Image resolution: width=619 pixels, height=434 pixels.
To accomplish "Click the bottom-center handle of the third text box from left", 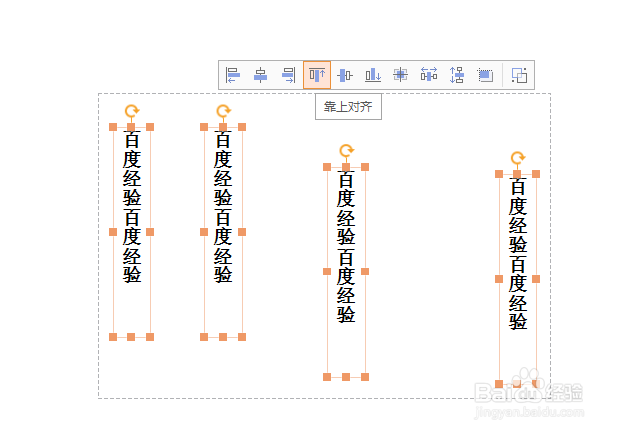I will click(346, 377).
